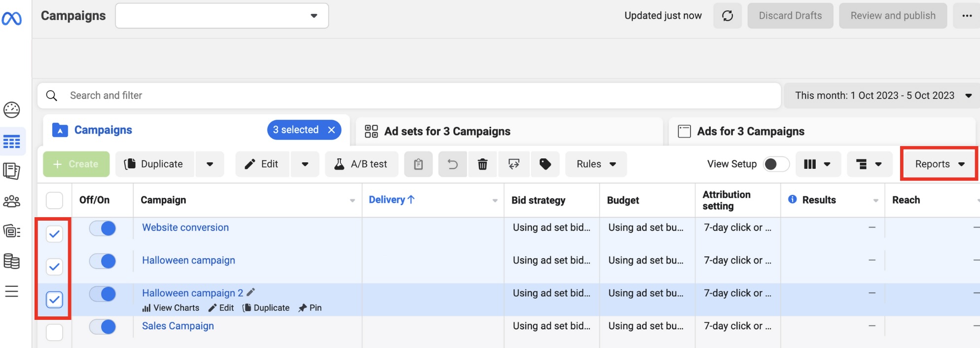Screen dimensions: 980x348
Task: Click the Meta logo icon
Action: pos(12,19)
